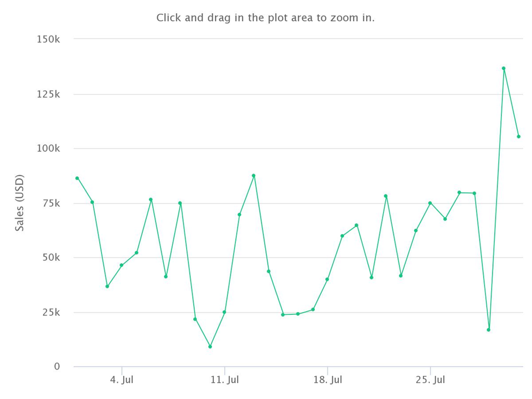
Task: Click the 11. Jul x-axis label
Action: coord(225,380)
